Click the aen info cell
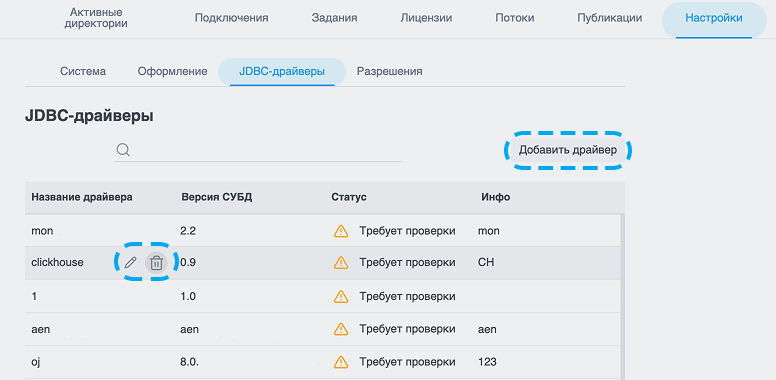Image resolution: width=776 pixels, height=380 pixels. click(x=487, y=329)
